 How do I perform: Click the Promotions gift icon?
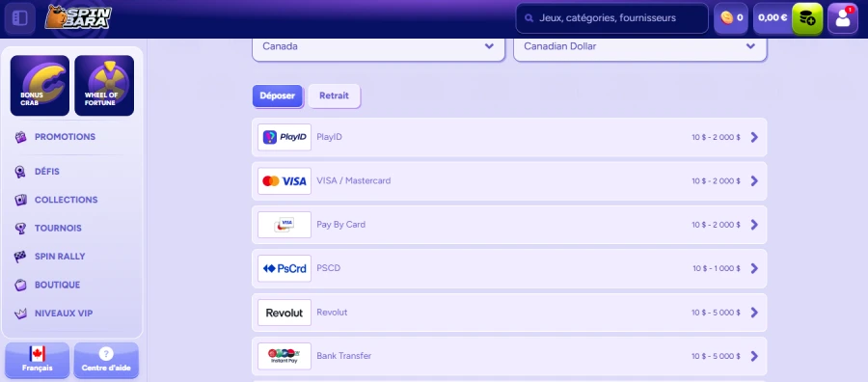[x=20, y=137]
